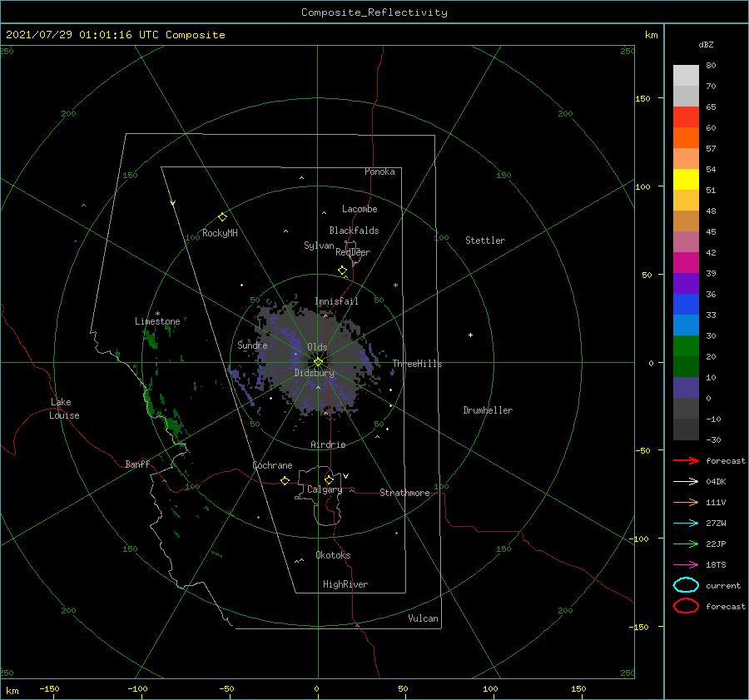Click the yellow diamond marker below RedDeer
The width and height of the screenshot is (749, 700).
(x=342, y=271)
